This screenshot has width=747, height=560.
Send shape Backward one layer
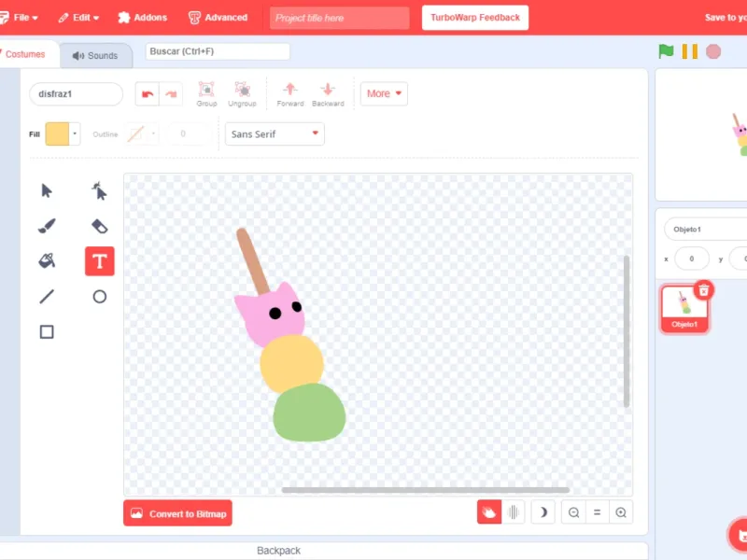[328, 94]
